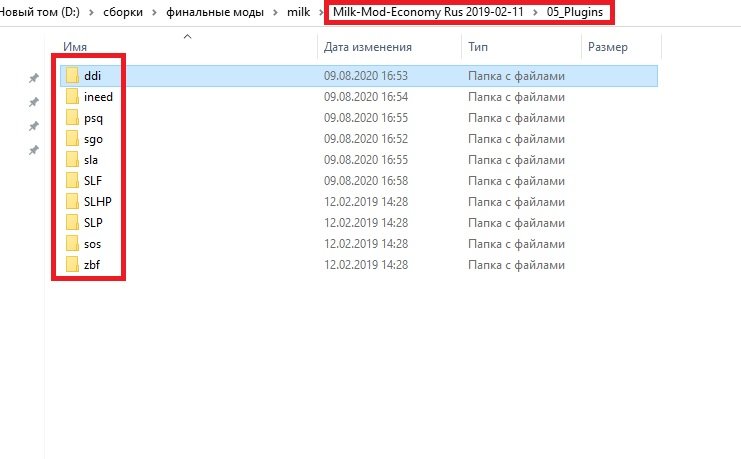Expand breadcrumb chevron after 'milk'

319,14
